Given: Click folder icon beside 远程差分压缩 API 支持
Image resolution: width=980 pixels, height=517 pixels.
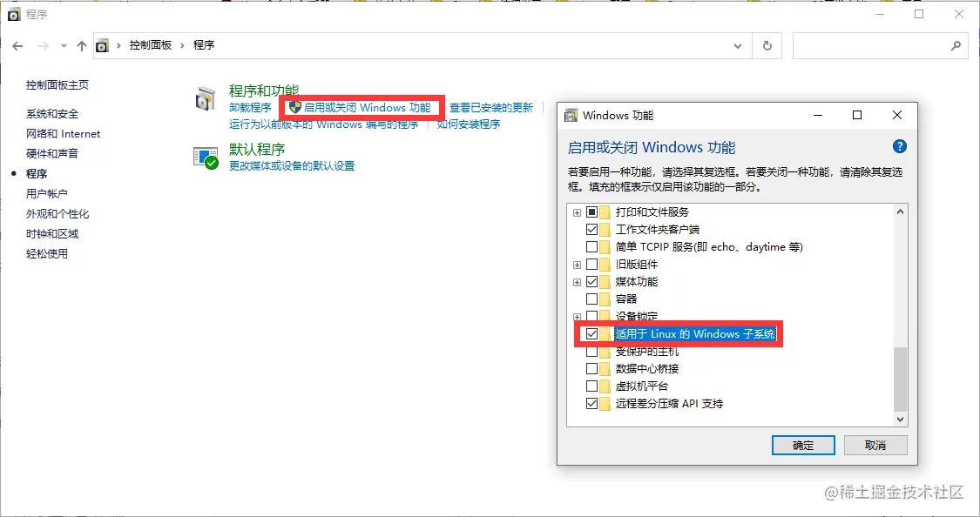Looking at the screenshot, I should coord(605,403).
